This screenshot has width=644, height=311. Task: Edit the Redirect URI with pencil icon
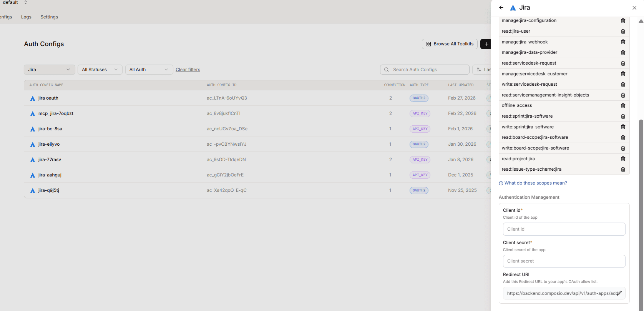point(619,293)
